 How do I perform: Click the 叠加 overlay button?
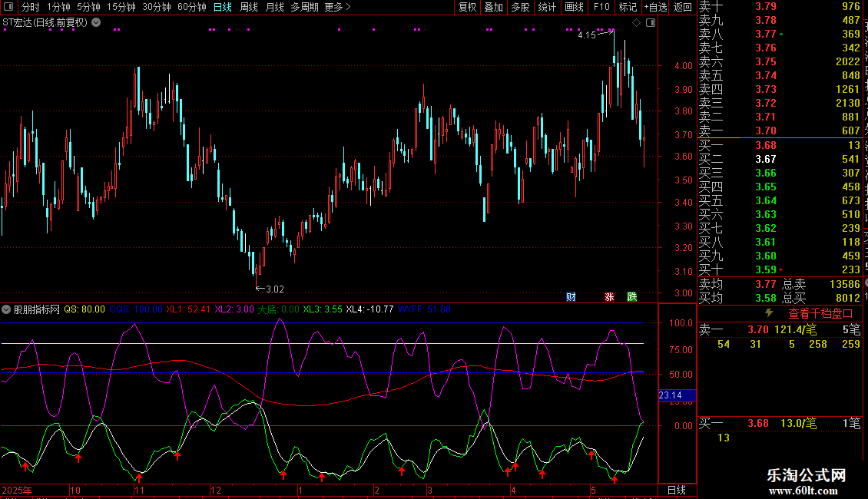494,7
